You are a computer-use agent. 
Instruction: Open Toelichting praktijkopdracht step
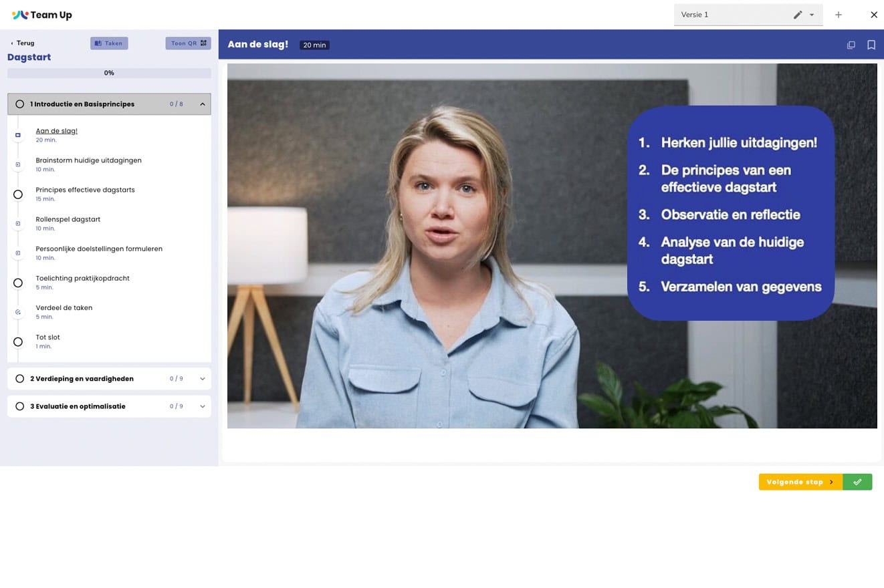(83, 278)
